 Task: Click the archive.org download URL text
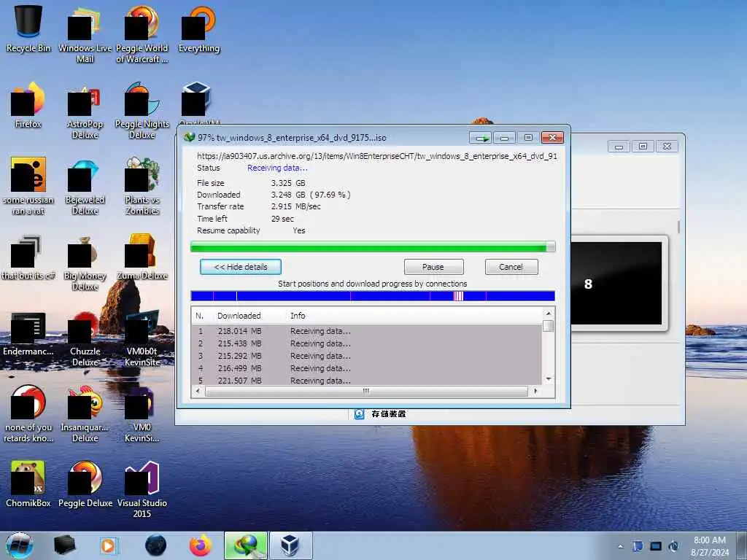(x=377, y=156)
